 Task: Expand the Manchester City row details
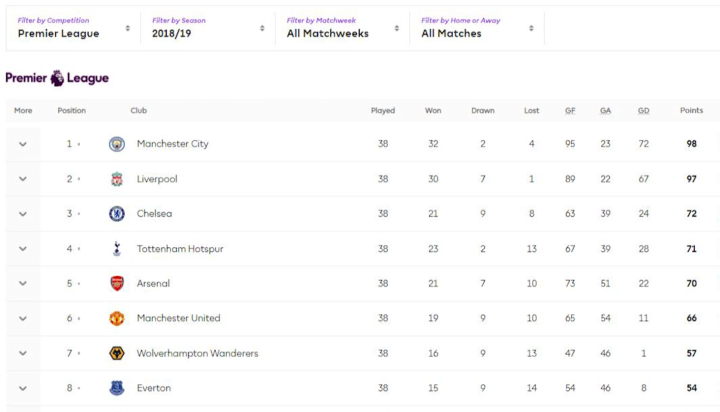point(23,144)
